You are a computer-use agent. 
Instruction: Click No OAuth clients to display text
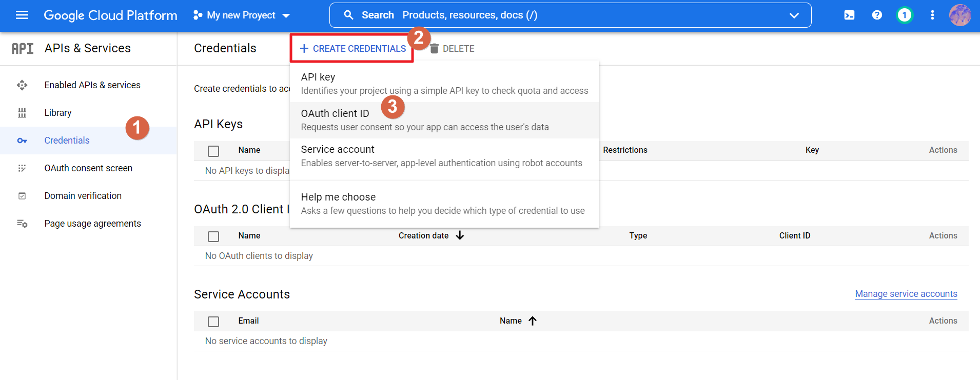tap(259, 256)
